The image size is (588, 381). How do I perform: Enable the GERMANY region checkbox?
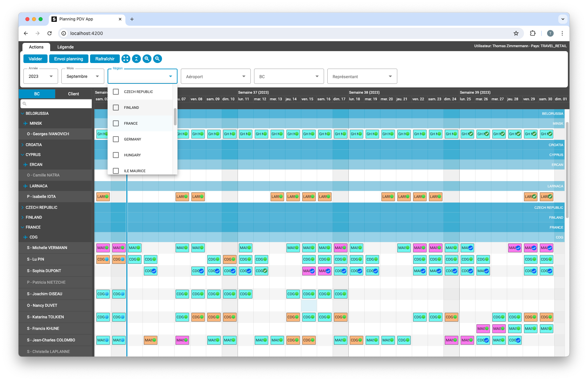coord(116,139)
